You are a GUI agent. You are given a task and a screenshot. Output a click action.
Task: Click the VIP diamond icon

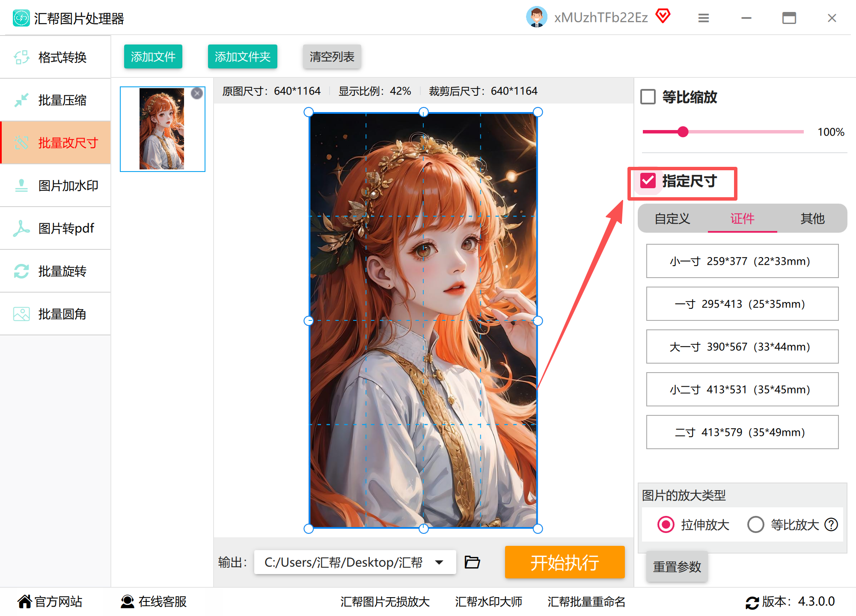coord(663,17)
